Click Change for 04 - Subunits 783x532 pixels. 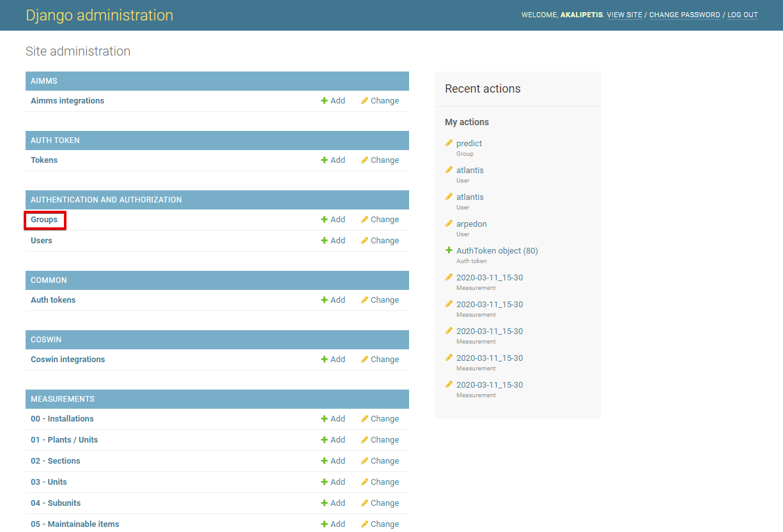click(380, 503)
